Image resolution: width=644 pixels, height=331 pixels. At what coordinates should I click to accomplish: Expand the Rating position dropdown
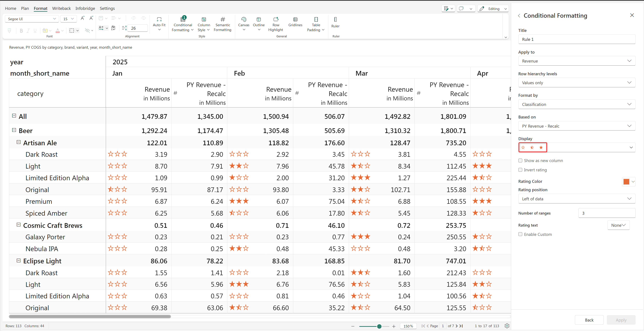(x=577, y=199)
